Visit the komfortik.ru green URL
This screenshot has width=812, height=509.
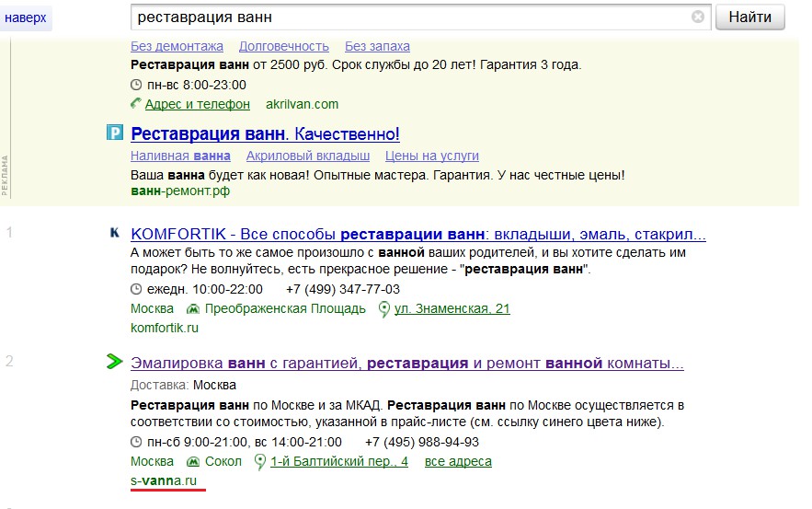(x=165, y=328)
